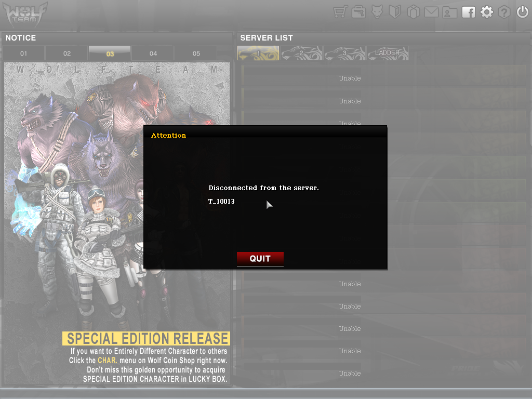Click the Wolf Team logo

pos(25,15)
